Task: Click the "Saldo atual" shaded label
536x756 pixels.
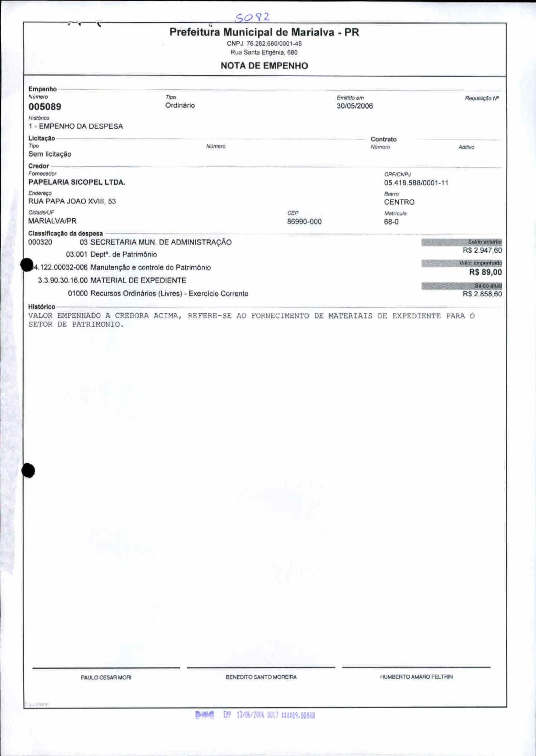Action: point(462,286)
